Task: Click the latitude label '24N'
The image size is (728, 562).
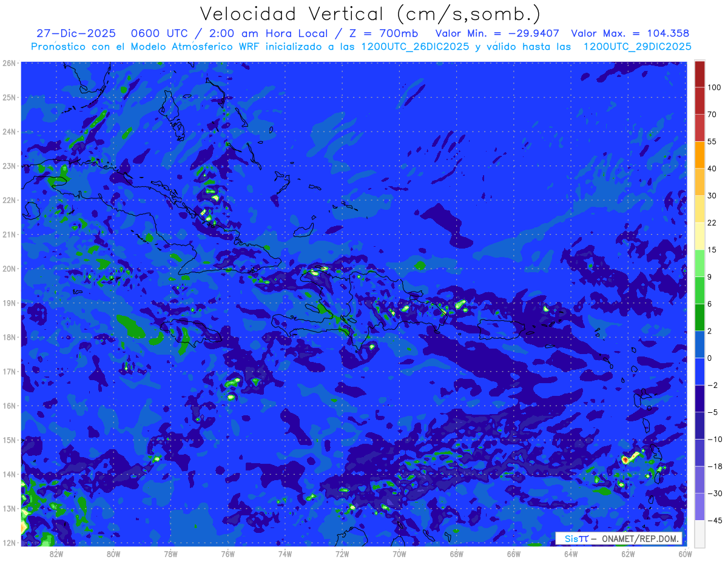Action: tap(9, 132)
